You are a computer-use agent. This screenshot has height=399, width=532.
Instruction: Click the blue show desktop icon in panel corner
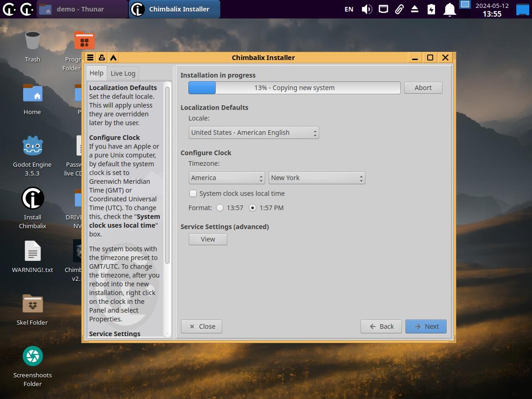click(x=523, y=9)
